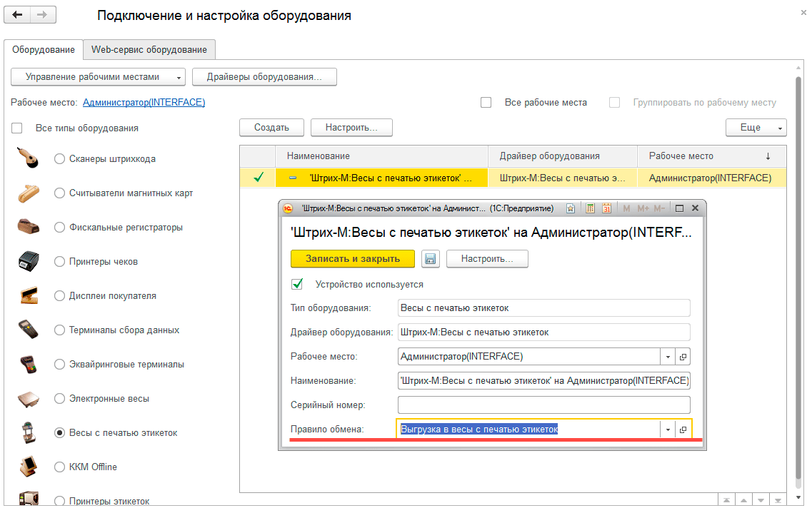Screen dimensions: 812x508
Task: Expand the Правило обмена dropdown arrow
Action: 668,430
